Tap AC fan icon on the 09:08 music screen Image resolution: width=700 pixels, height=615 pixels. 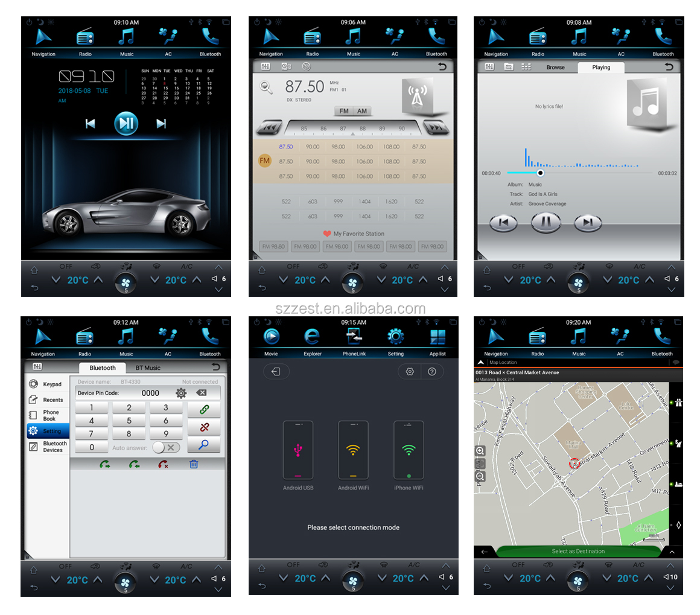tap(621, 37)
